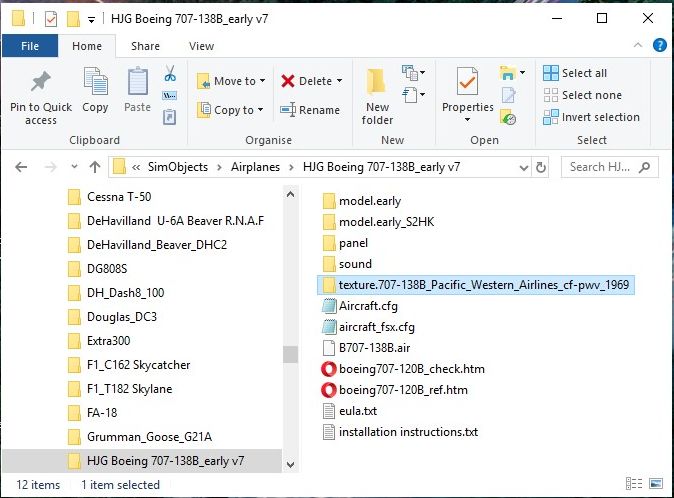Click the navigation pane scroll-up arrow
This screenshot has height=498, width=674.
click(291, 195)
